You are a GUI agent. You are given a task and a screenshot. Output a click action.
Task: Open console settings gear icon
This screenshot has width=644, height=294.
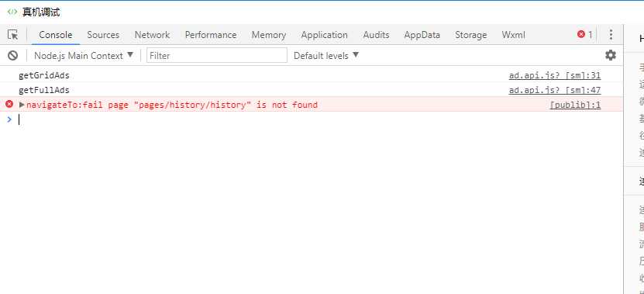(x=611, y=55)
